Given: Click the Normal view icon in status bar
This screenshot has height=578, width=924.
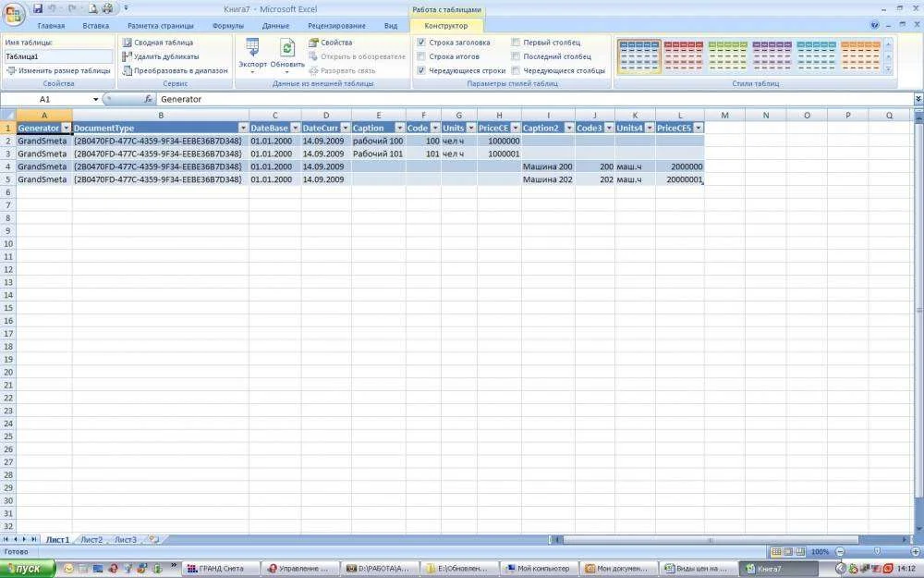Looking at the screenshot, I should [776, 552].
